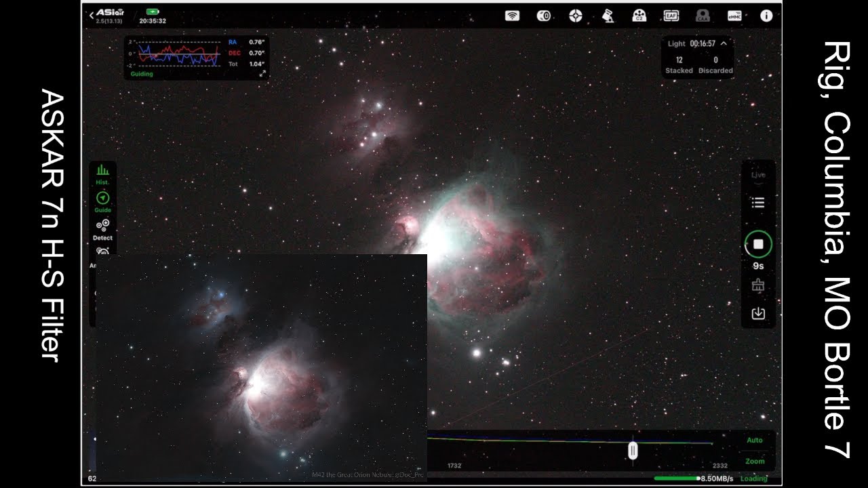Viewport: 868px width, 488px height.
Task: Go back using the ASIAIR back arrow
Action: (x=92, y=14)
